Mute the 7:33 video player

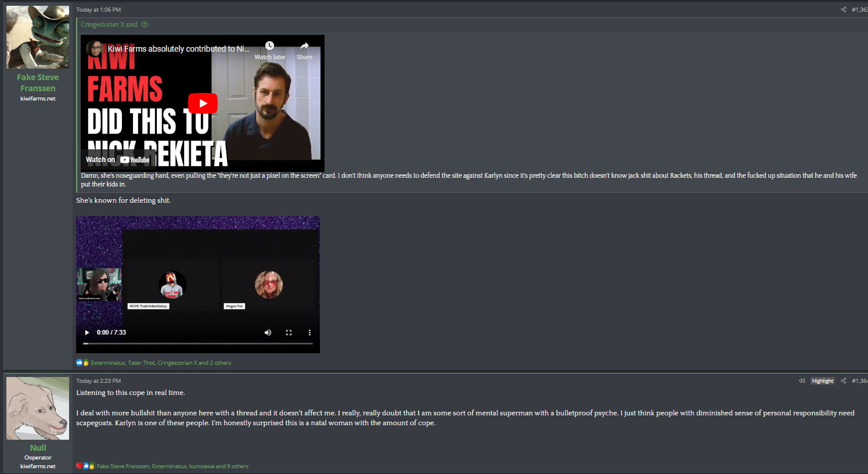tap(268, 333)
